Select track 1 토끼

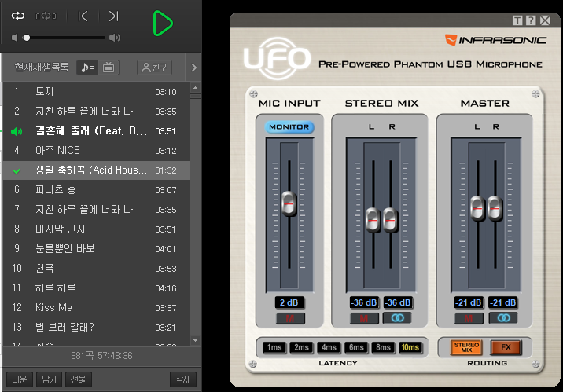click(x=96, y=91)
